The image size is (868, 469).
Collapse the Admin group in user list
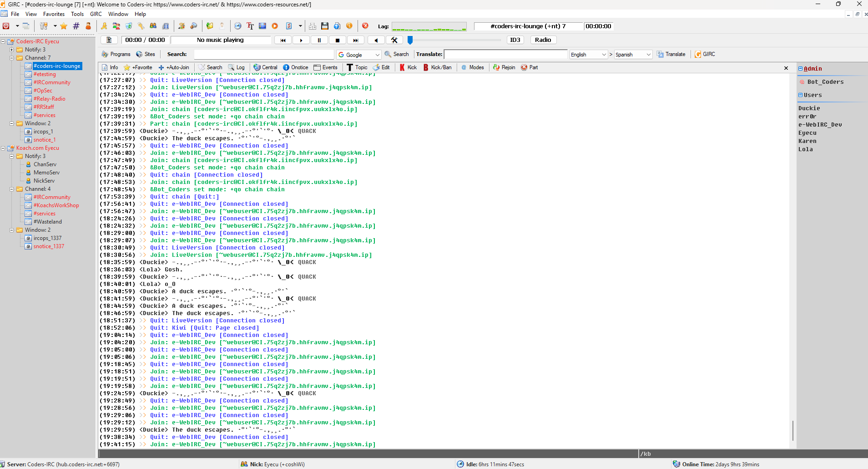coord(800,69)
